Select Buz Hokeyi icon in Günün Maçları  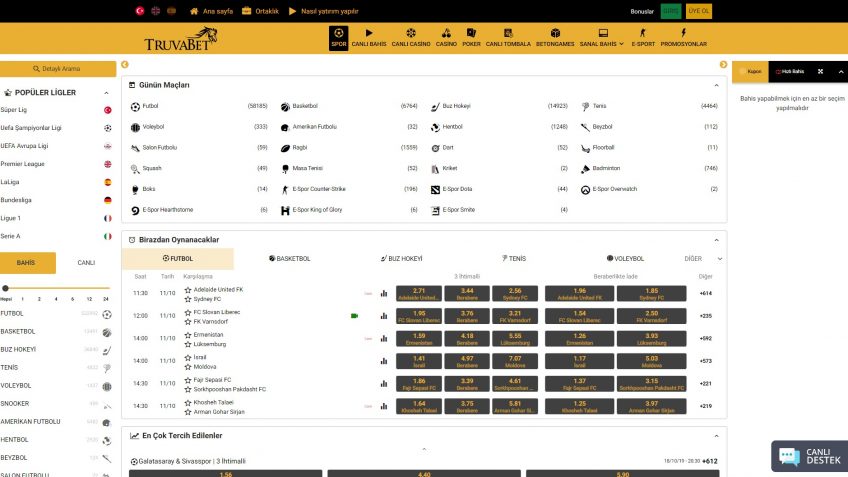click(x=435, y=107)
